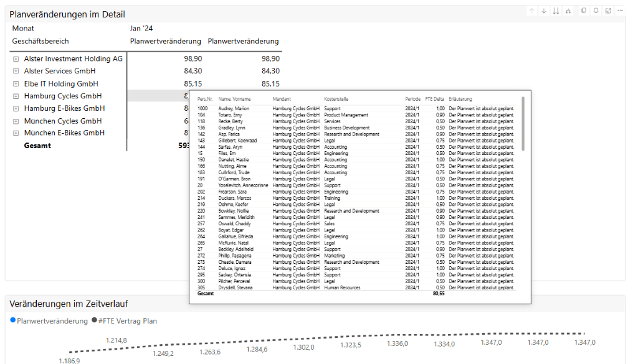
Task: Select Alster Investment Holding AG row label
Action: [x=74, y=59]
